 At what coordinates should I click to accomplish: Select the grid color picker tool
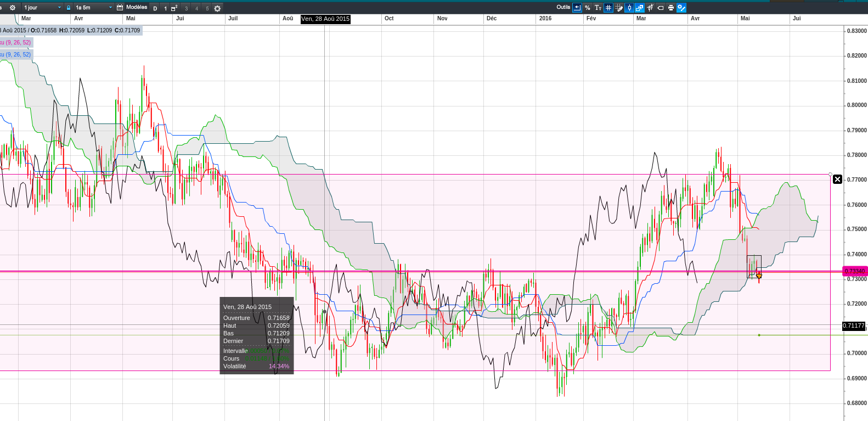tap(619, 8)
